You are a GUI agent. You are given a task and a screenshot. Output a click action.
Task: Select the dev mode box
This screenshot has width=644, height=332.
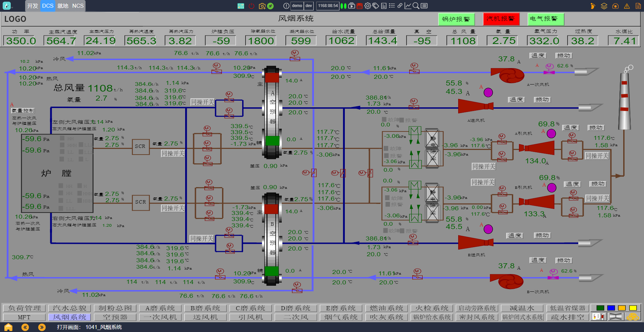pos(309,6)
